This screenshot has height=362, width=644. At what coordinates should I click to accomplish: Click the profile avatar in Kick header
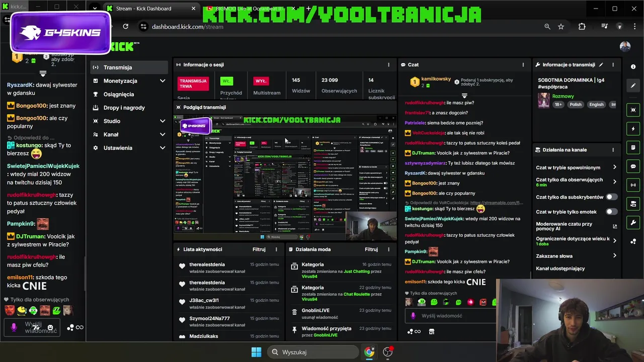point(625,47)
